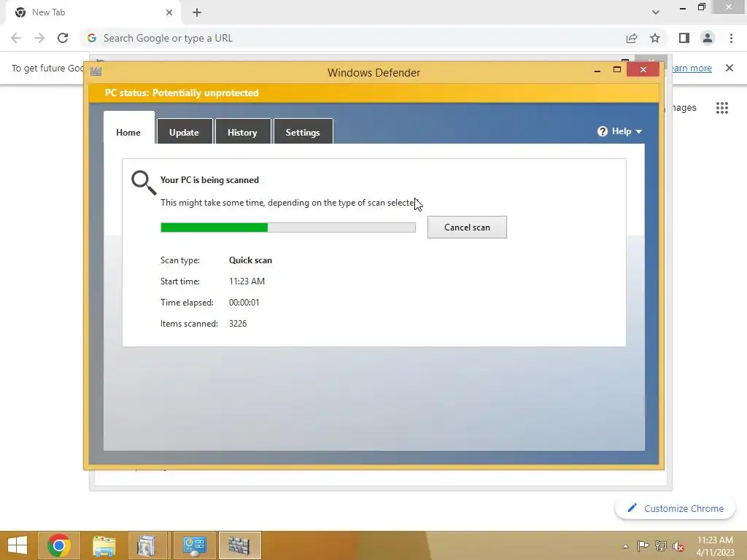Image resolution: width=747 pixels, height=560 pixels.
Task: Open the Windows Start button
Action: (18, 545)
